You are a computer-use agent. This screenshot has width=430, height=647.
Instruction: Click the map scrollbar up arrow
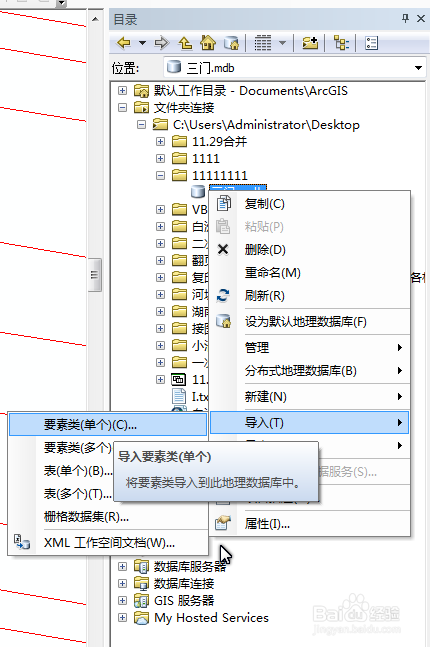pyautogui.click(x=95, y=19)
